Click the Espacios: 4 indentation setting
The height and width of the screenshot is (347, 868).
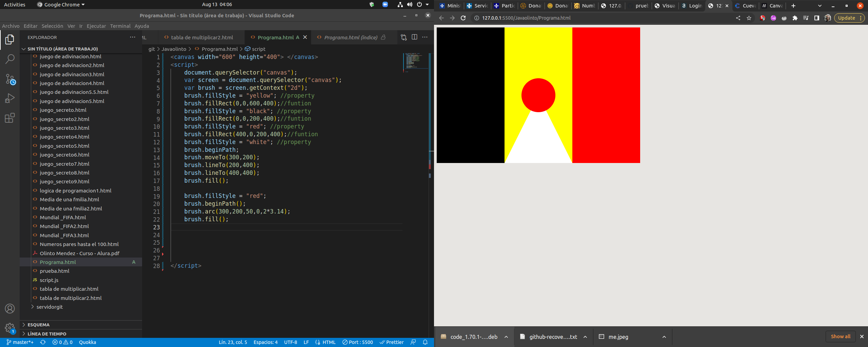265,342
